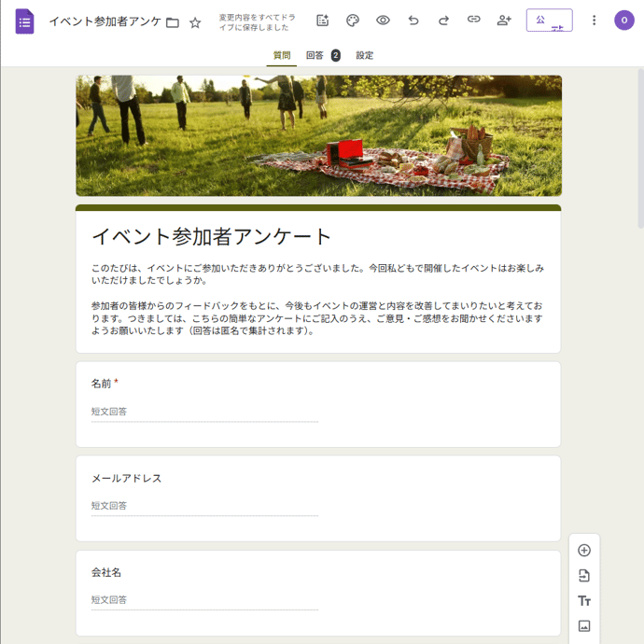The width and height of the screenshot is (644, 644).
Task: Copy the respondent link with the link icon
Action: pos(474,21)
